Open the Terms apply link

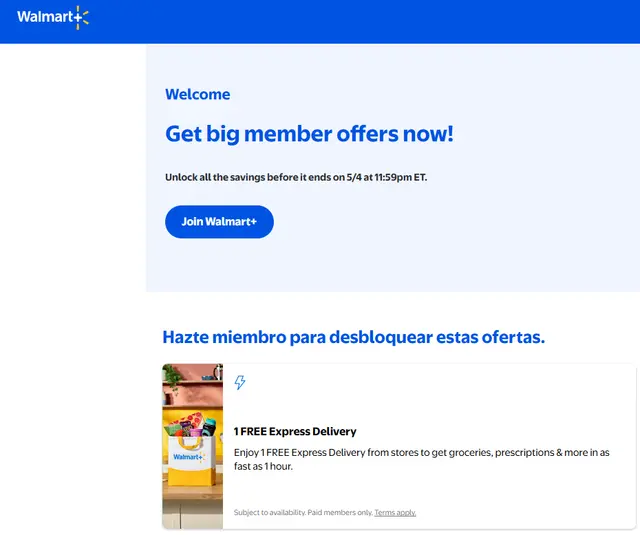[395, 513]
